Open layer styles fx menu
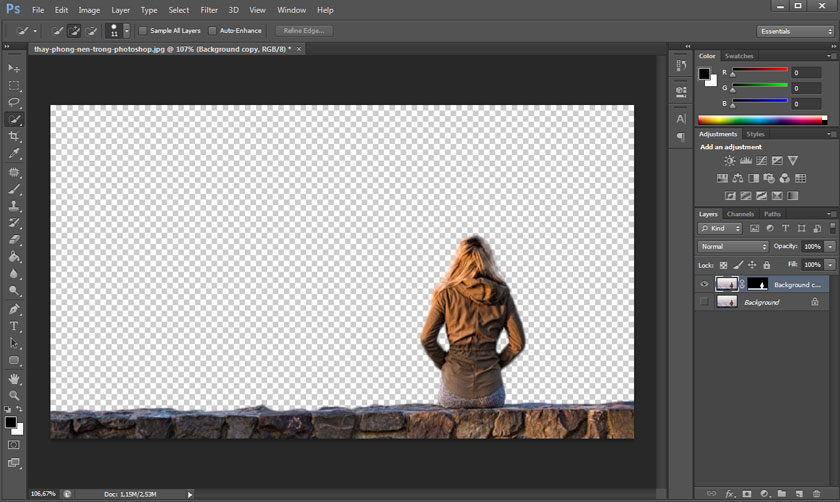The height and width of the screenshot is (502, 840). tap(730, 493)
